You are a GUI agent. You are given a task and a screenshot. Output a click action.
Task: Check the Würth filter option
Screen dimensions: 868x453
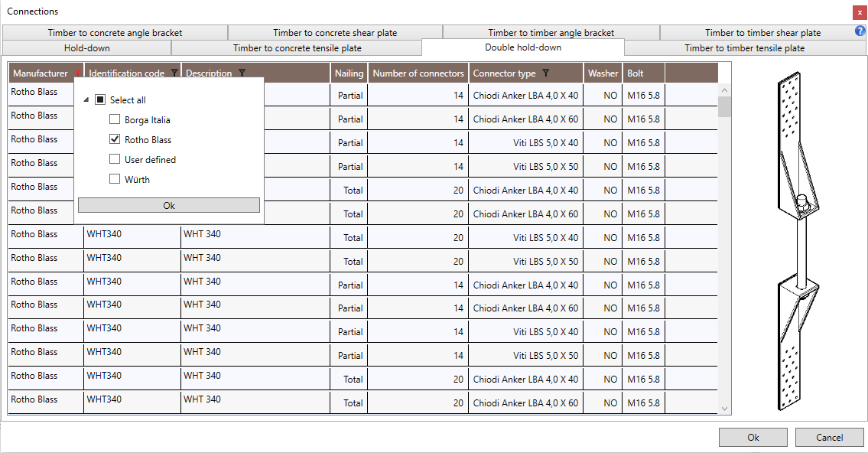115,179
